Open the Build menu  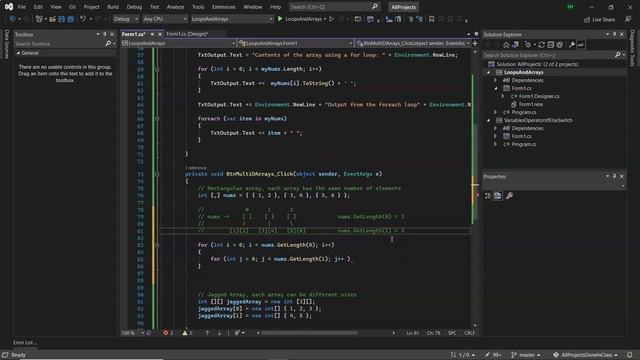click(113, 7)
